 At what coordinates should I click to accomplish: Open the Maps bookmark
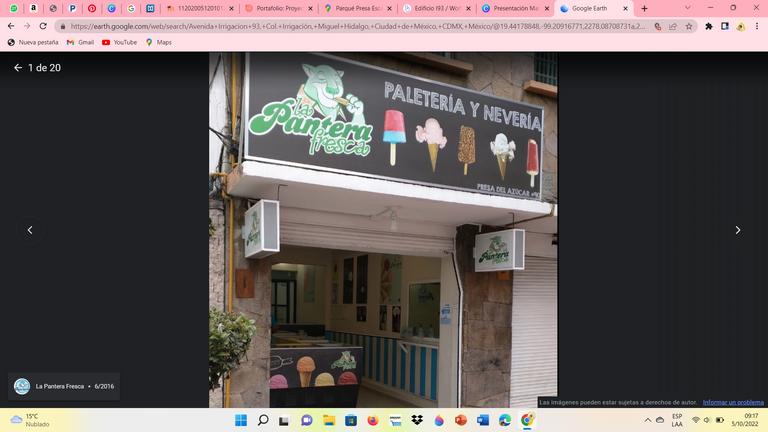click(x=159, y=43)
